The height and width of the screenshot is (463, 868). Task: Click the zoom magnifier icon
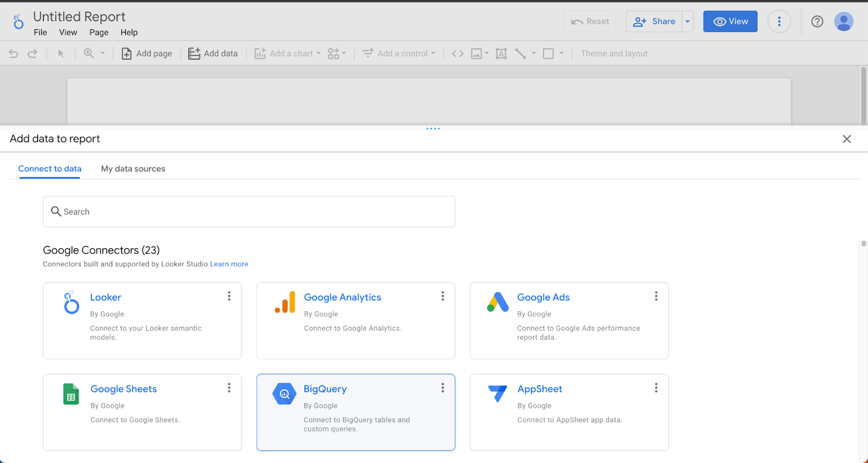(89, 53)
